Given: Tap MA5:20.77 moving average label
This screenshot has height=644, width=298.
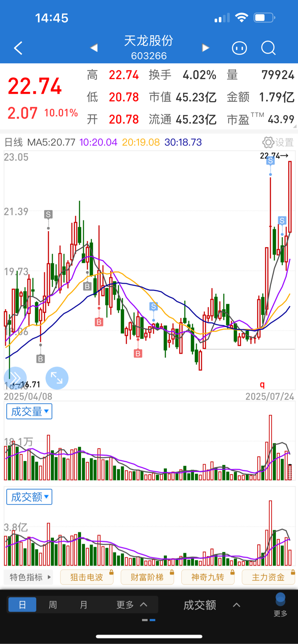Looking at the screenshot, I should (51, 142).
